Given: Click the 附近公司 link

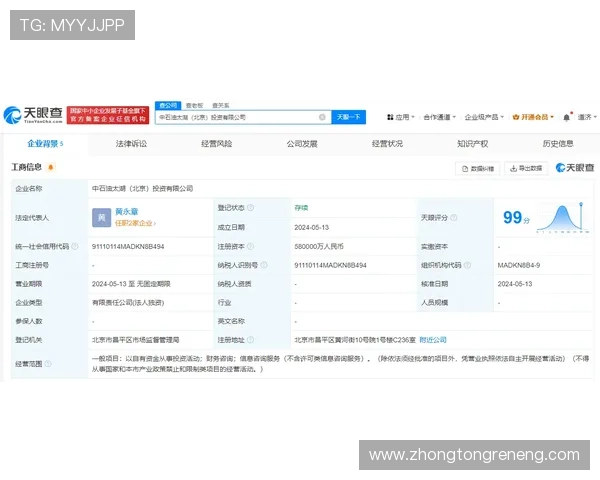Looking at the screenshot, I should [x=433, y=340].
